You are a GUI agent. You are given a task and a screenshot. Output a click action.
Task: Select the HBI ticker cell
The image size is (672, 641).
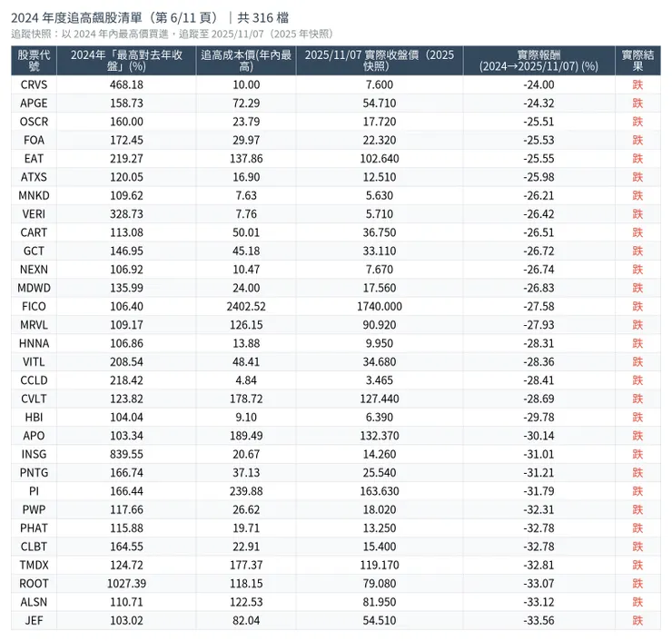tap(34, 417)
